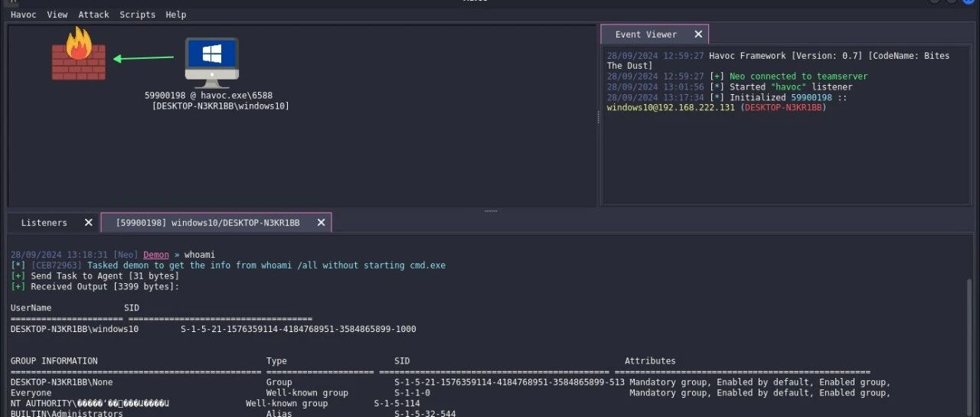Click the Attributes column header
This screenshot has height=417, width=980.
click(x=650, y=361)
